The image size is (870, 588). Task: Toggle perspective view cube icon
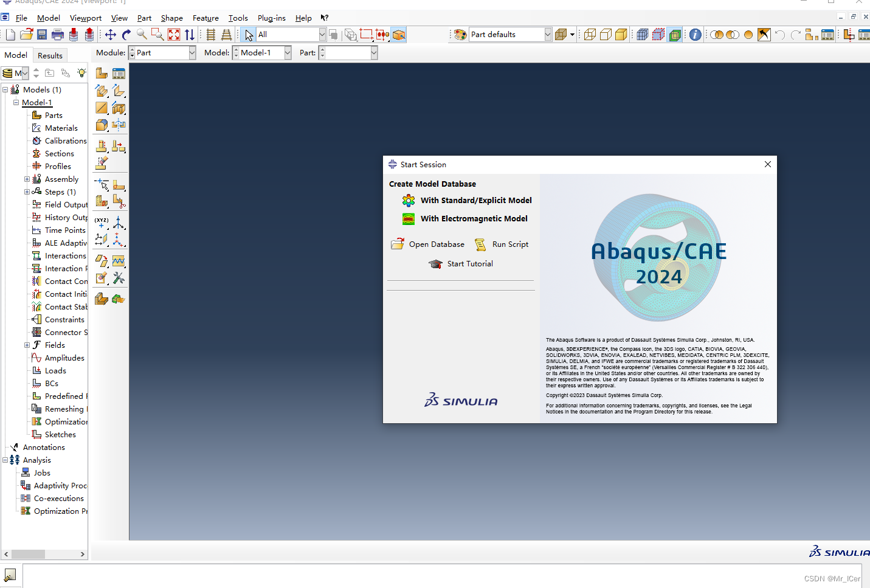[399, 35]
